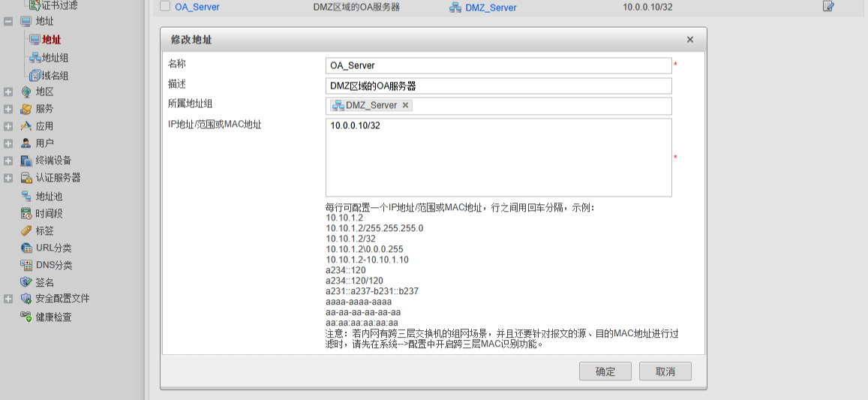This screenshot has height=400, width=868.
Task: Click the 用户 person icon
Action: tap(26, 143)
